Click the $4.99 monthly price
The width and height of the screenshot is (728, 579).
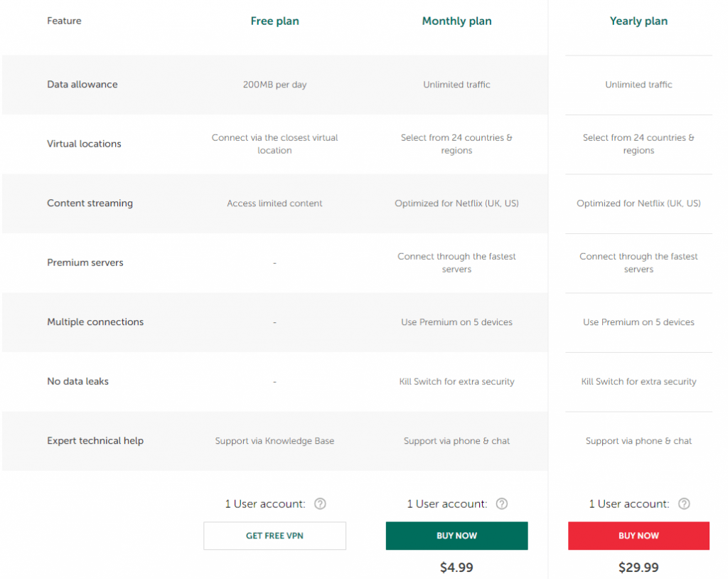click(x=457, y=568)
